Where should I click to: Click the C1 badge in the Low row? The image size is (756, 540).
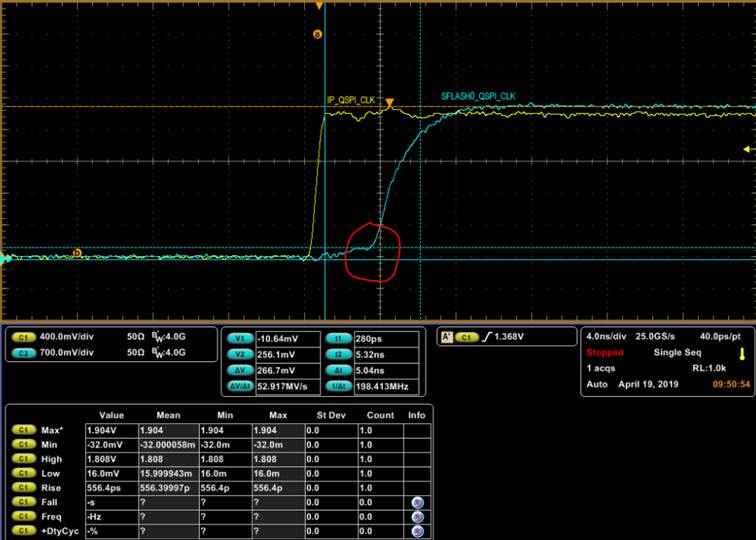pos(24,473)
